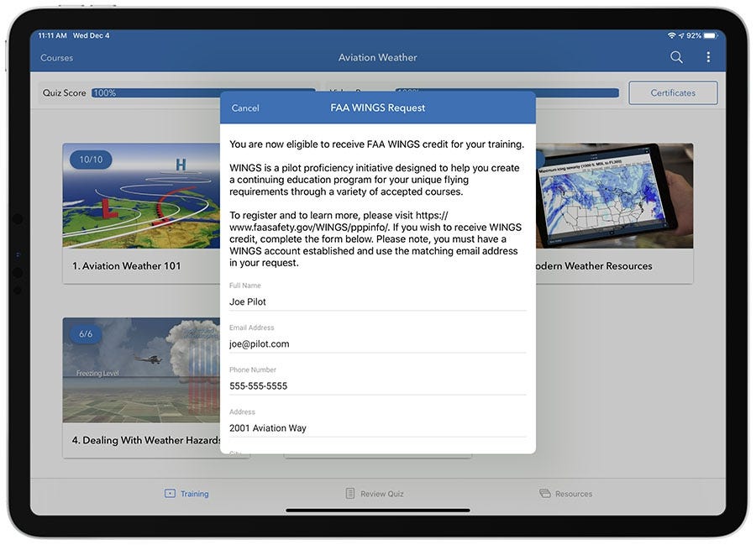Tap the Resources stack icon
Viewport: 756px width, 545px height.
(545, 494)
